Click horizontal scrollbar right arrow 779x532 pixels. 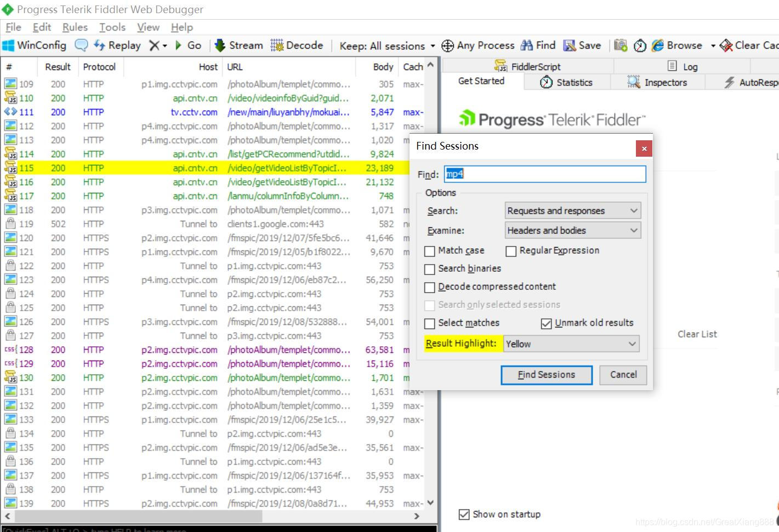coord(417,516)
